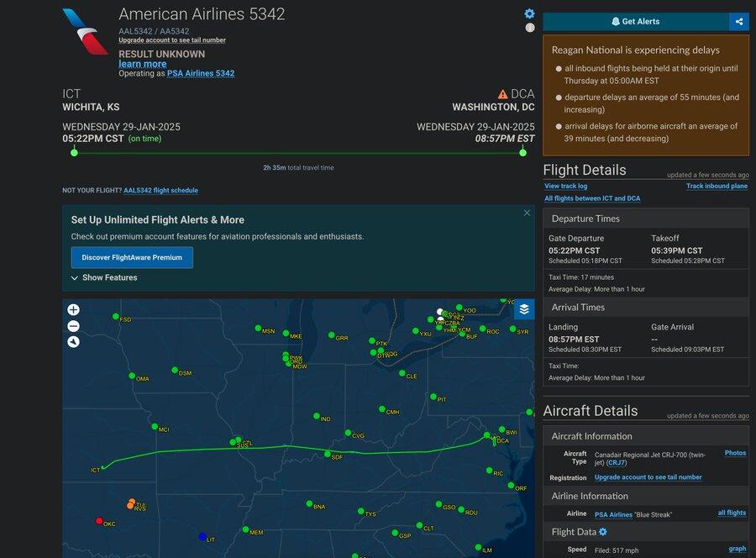Click the ICT airport marker on map
The image size is (756, 558).
(x=103, y=467)
